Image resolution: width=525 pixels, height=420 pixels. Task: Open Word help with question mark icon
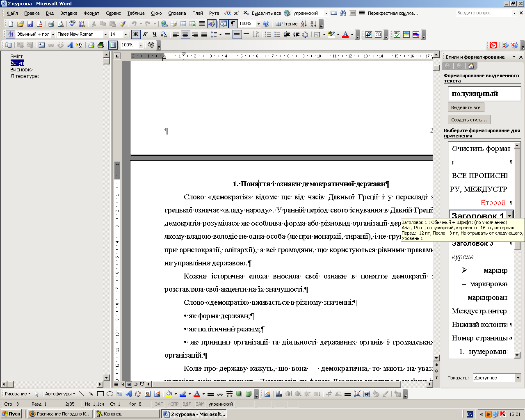[266, 24]
